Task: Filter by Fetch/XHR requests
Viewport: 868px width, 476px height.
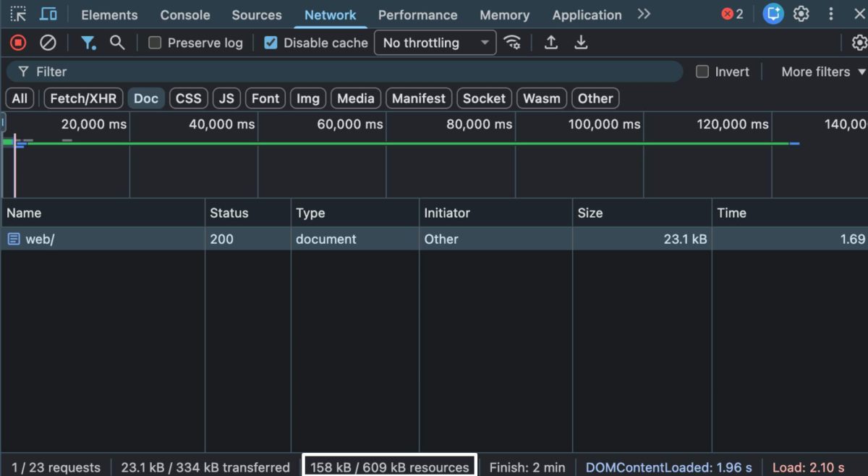Action: (x=83, y=98)
